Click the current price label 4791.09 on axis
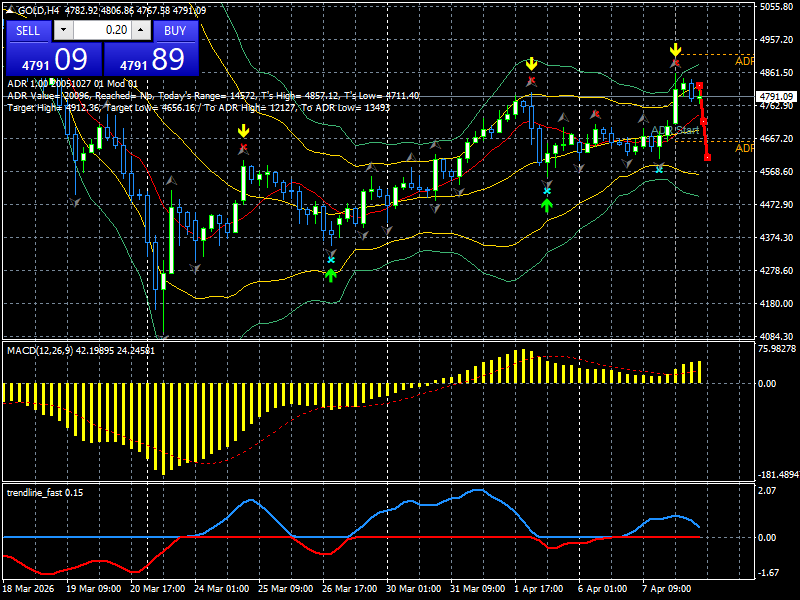The image size is (800, 600). click(777, 96)
